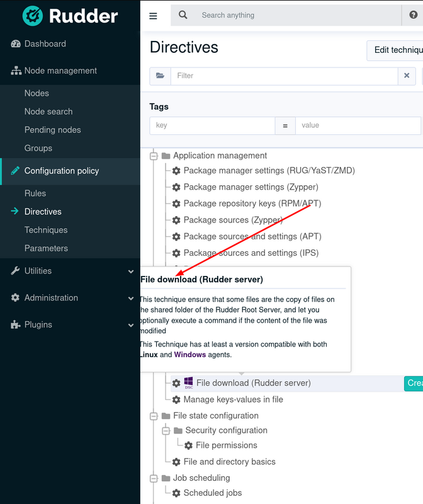The height and width of the screenshot is (504, 423).
Task: Collapse File state configuration tree node
Action: pos(154,416)
